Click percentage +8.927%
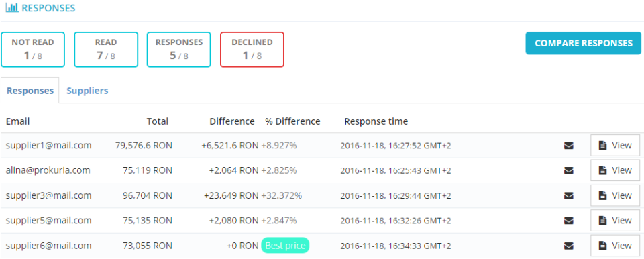The image size is (644, 259). coord(279,145)
